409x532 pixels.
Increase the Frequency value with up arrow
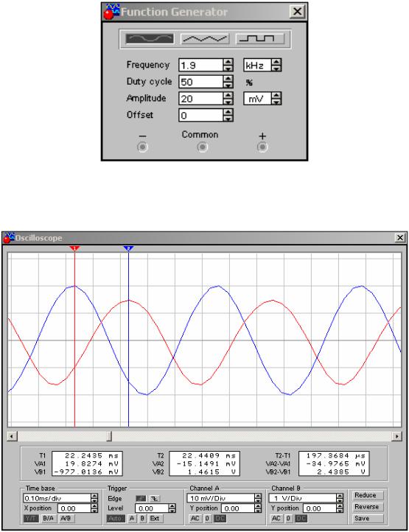point(228,62)
